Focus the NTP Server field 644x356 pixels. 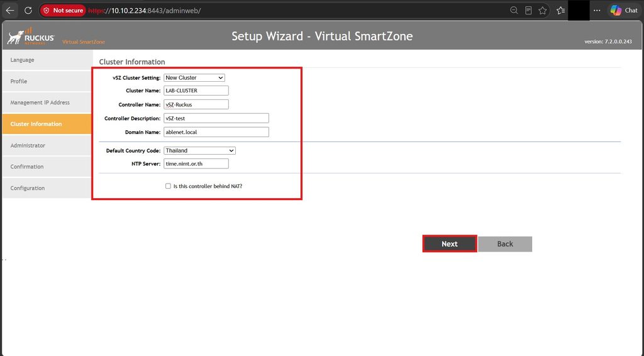pos(196,164)
